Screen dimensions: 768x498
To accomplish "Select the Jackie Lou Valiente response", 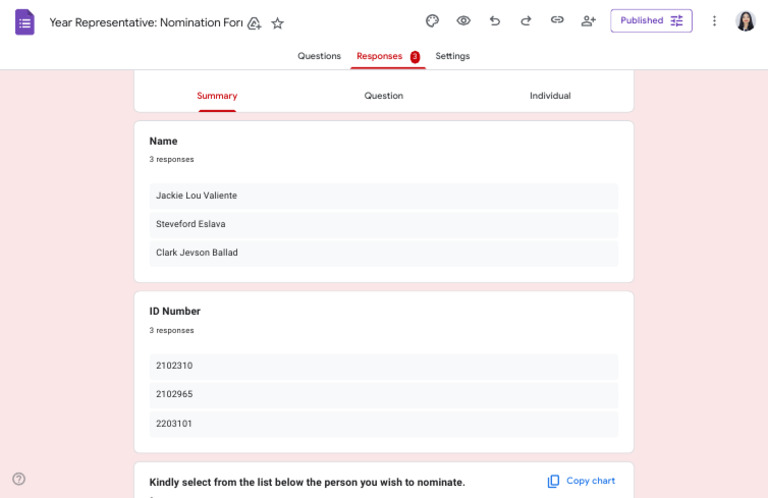I will (x=384, y=196).
